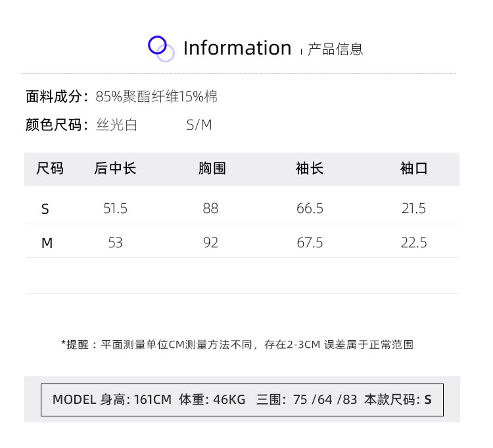Click the blue double-circle logo icon
Image resolution: width=493 pixels, height=448 pixels.
pos(161,49)
